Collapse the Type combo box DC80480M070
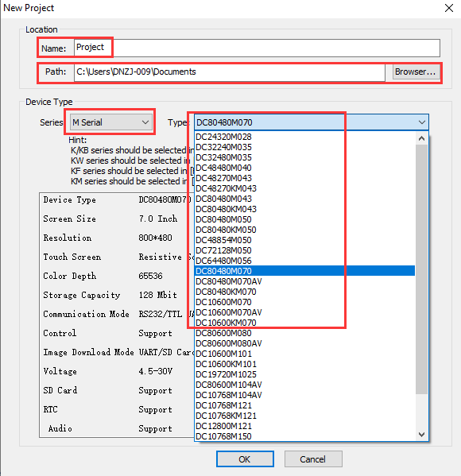 tap(312, 122)
